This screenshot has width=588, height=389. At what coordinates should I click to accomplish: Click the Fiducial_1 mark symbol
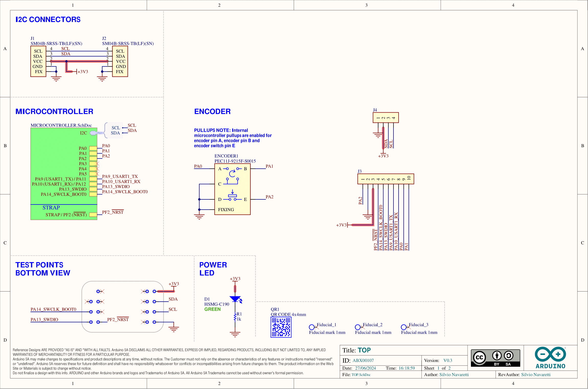[x=312, y=327]
